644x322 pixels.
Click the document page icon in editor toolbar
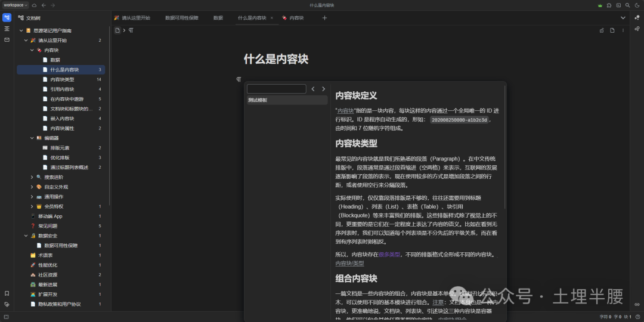point(612,30)
